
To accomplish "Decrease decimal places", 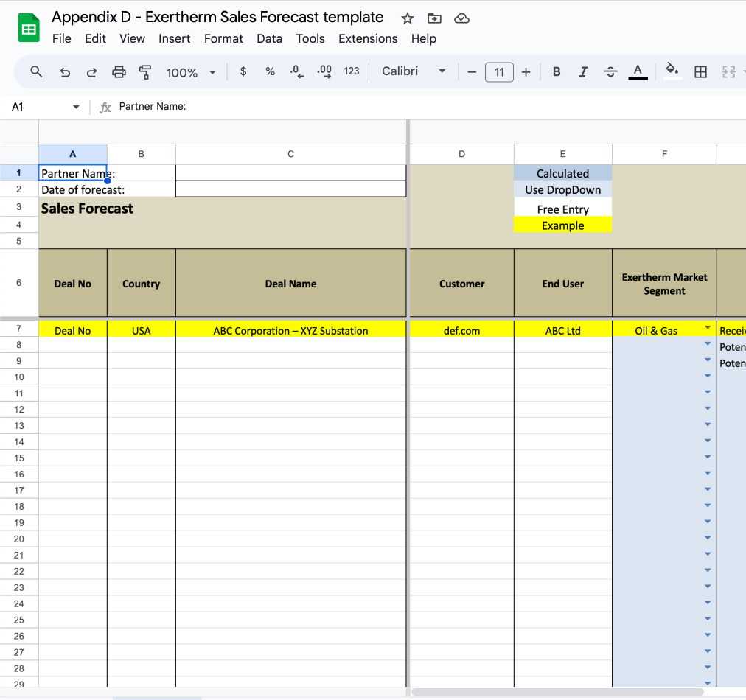I will point(297,71).
